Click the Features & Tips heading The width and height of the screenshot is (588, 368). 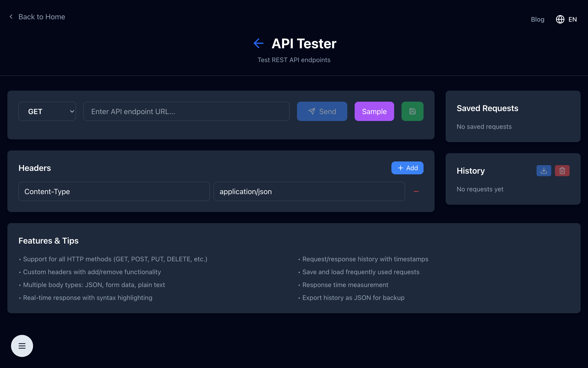[x=49, y=241]
